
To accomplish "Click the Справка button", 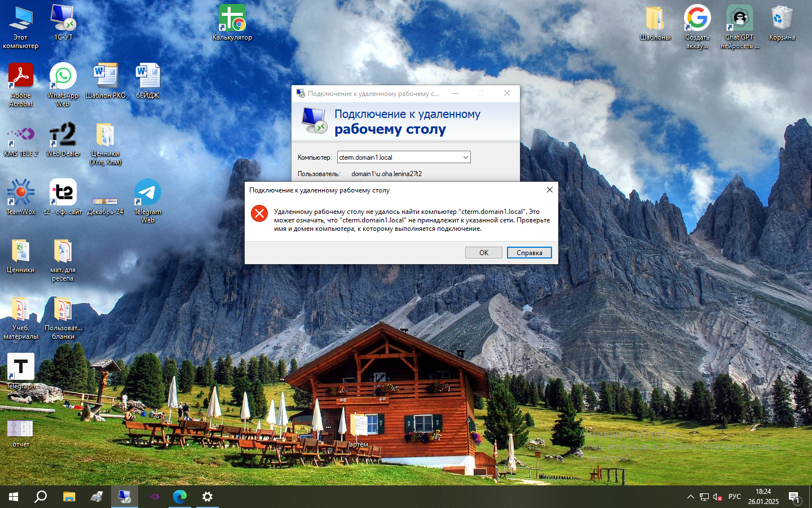I will [529, 252].
